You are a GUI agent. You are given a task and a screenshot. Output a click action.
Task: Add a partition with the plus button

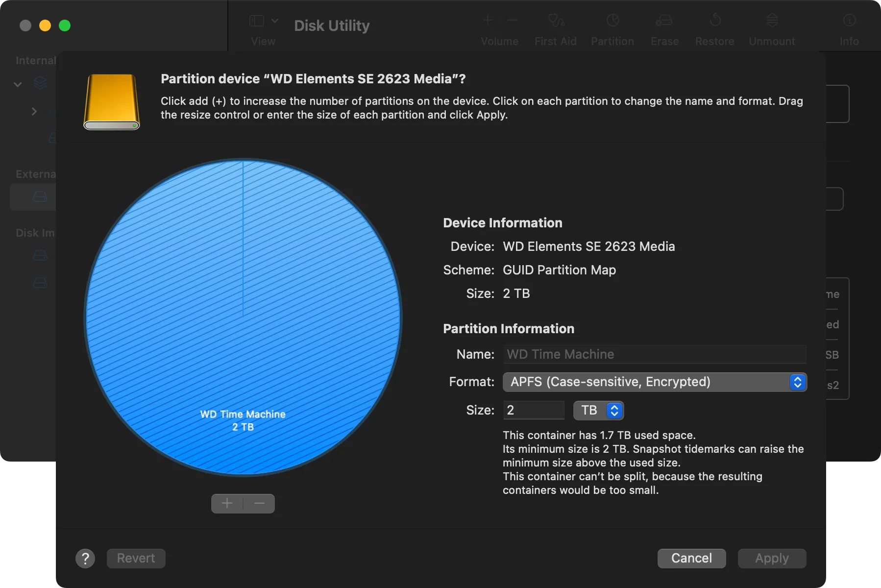227,503
